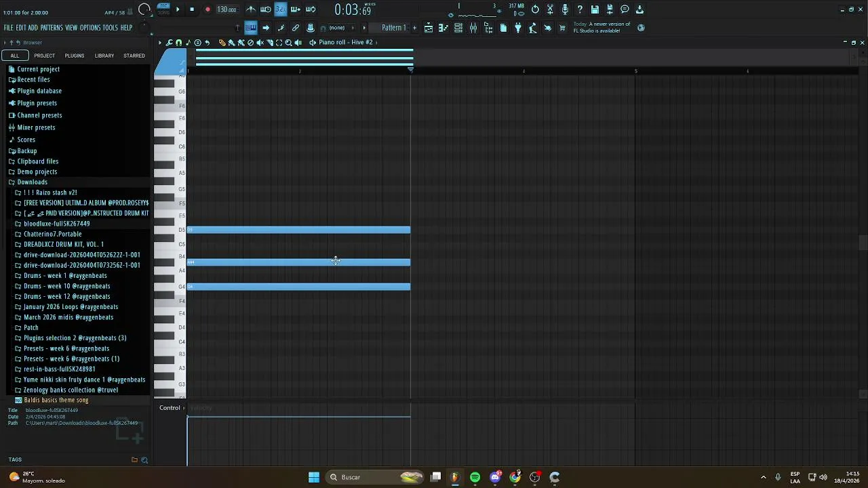Select Baldis basics theme song file
Image resolution: width=868 pixels, height=488 pixels.
point(56,401)
